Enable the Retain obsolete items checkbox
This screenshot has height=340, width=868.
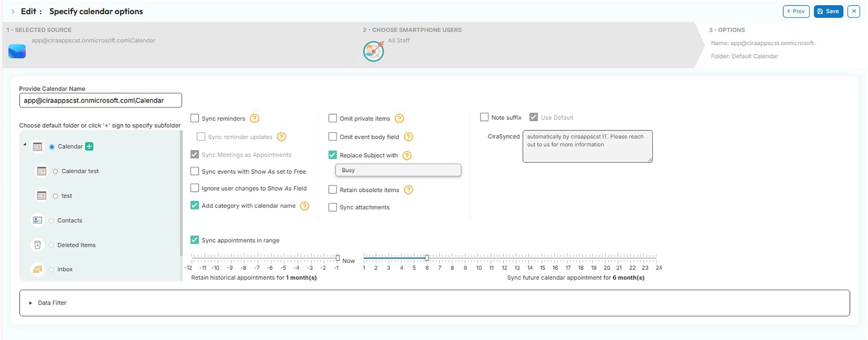[x=333, y=190]
